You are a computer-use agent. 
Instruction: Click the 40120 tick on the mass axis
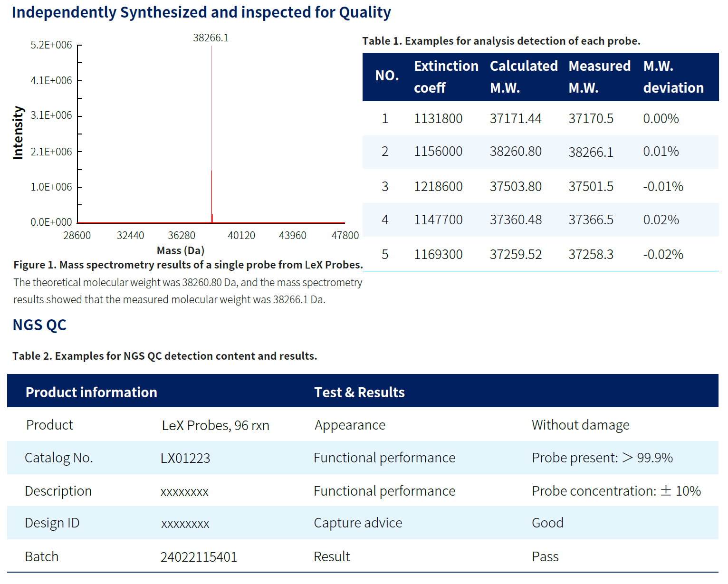(241, 236)
